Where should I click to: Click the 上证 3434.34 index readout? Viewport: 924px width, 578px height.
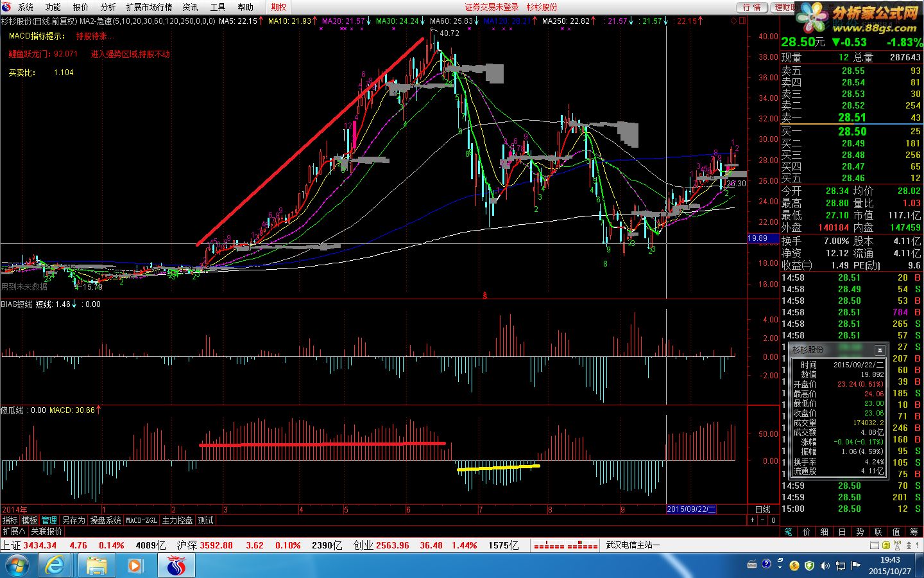pos(29,545)
